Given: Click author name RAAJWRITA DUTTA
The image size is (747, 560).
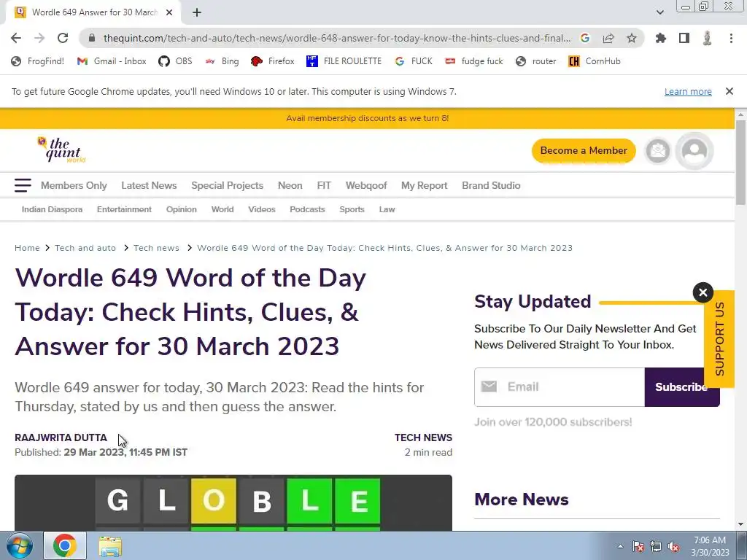Looking at the screenshot, I should tap(61, 437).
